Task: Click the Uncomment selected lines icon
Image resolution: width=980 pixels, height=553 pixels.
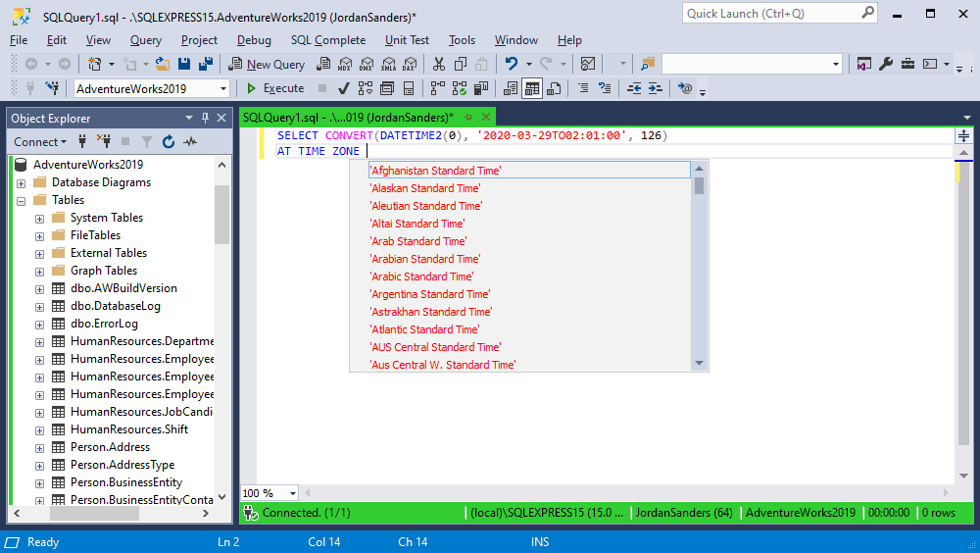Action: tap(605, 88)
